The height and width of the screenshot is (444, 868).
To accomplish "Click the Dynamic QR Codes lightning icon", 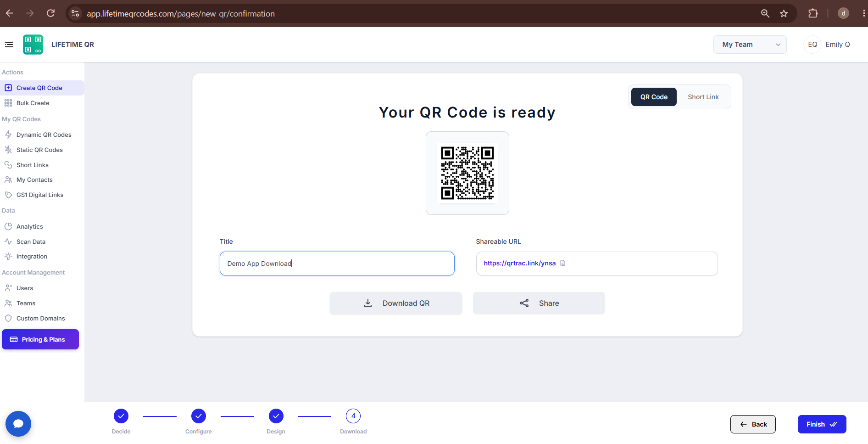I will tap(8, 135).
